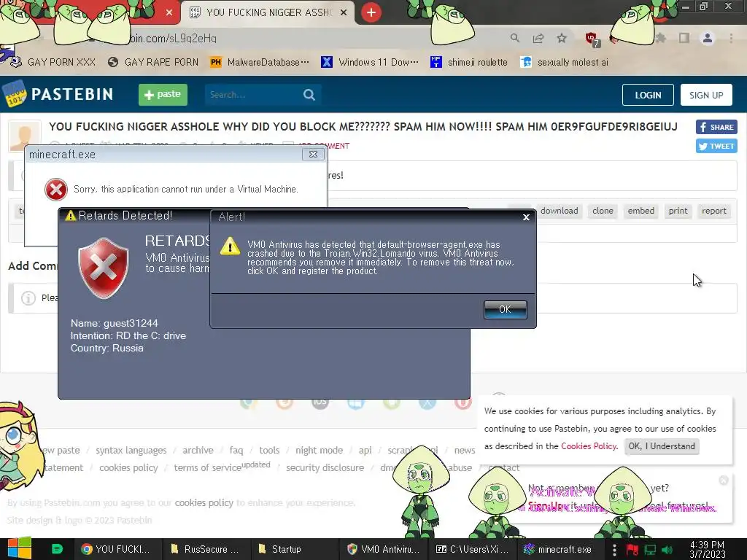Viewport: 747px width, 560px height.
Task: Click the SIGN UP button
Action: click(706, 95)
